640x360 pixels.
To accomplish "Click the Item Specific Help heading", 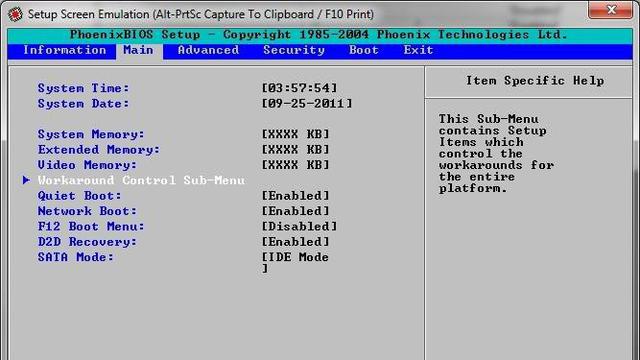I will pos(535,81).
